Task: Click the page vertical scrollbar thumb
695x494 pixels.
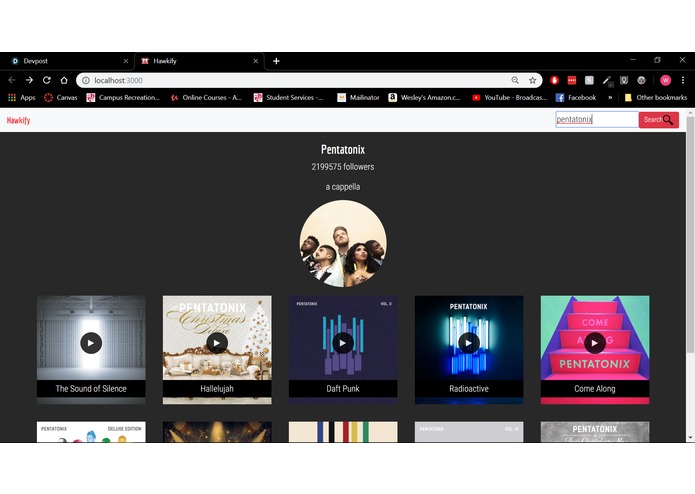Action: point(690,235)
